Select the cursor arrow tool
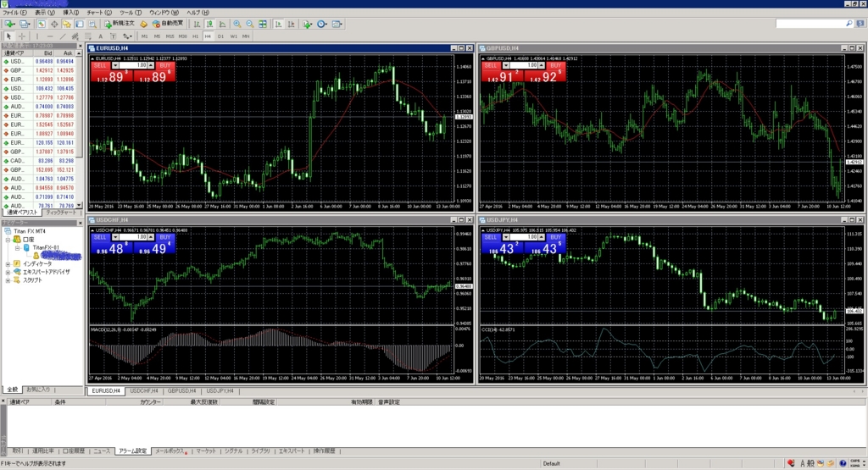The width and height of the screenshot is (868, 470). click(8, 36)
